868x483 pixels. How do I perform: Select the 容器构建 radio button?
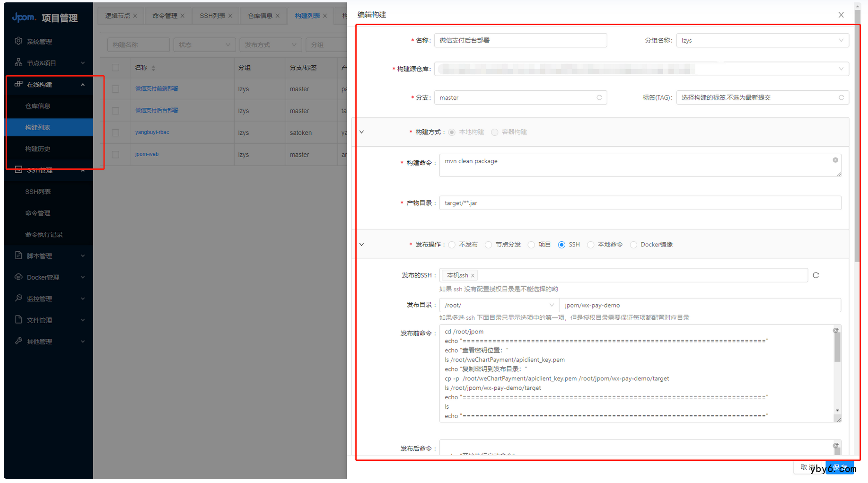coord(495,132)
